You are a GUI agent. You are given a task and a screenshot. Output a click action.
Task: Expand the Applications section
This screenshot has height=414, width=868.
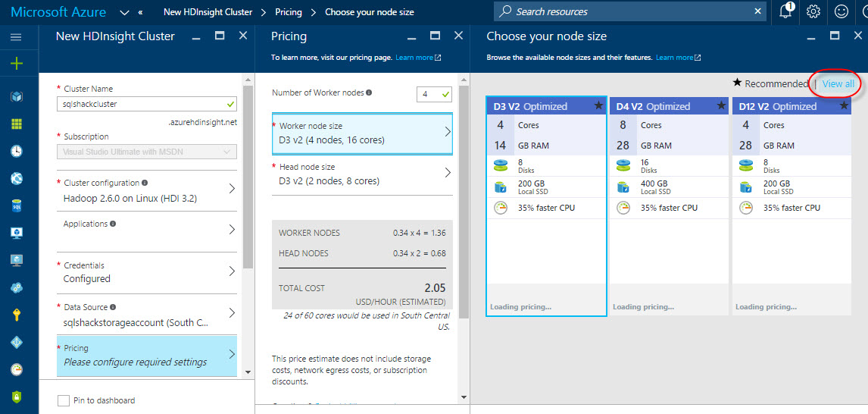[147, 231]
